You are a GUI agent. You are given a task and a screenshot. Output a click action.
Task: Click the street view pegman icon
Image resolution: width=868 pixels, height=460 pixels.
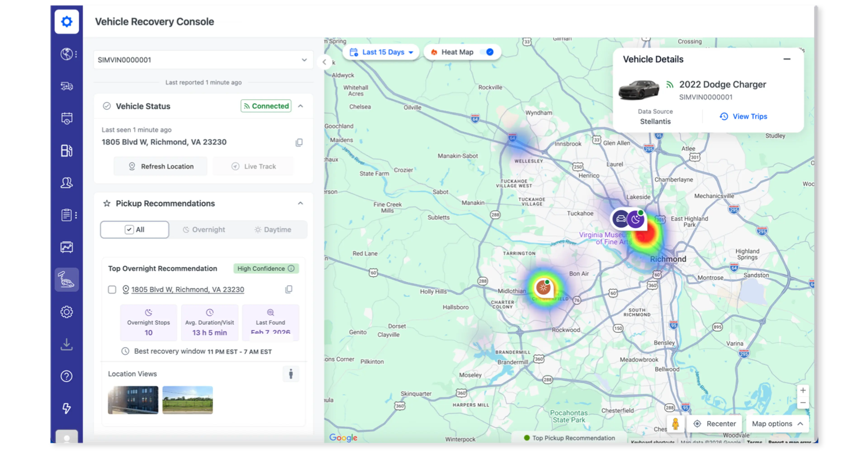click(675, 424)
